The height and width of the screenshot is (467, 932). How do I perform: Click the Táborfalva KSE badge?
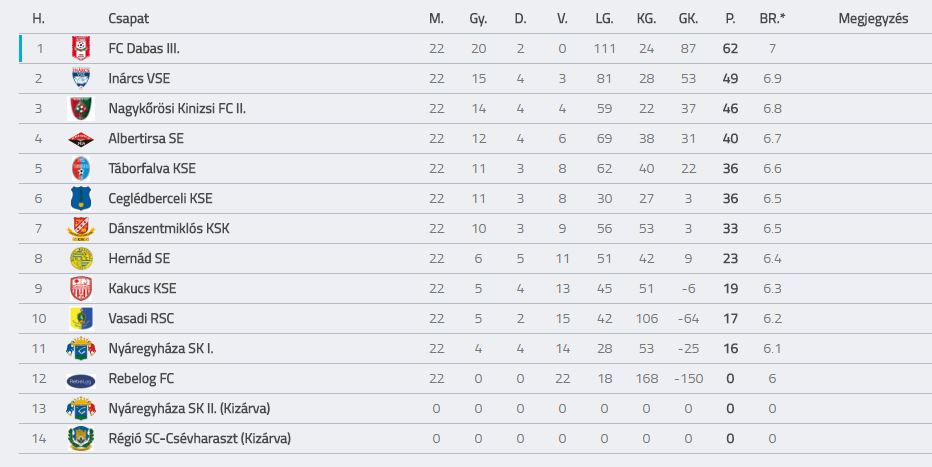(x=81, y=169)
